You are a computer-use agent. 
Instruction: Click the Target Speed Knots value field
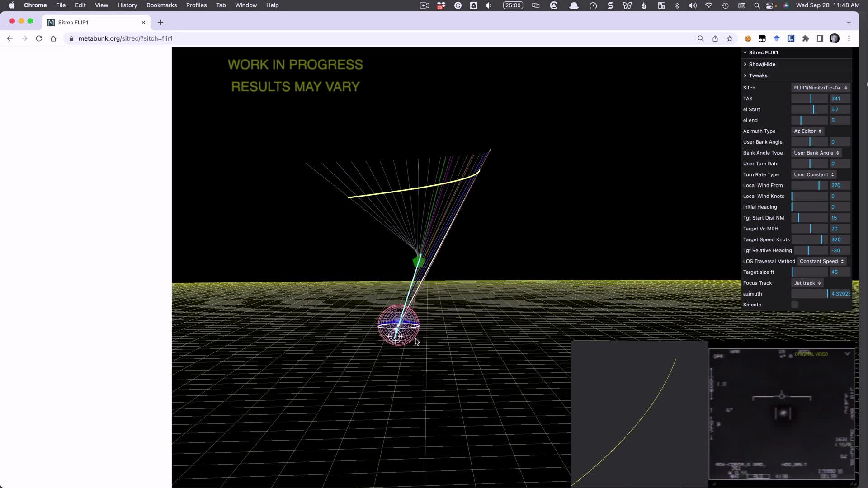click(840, 239)
